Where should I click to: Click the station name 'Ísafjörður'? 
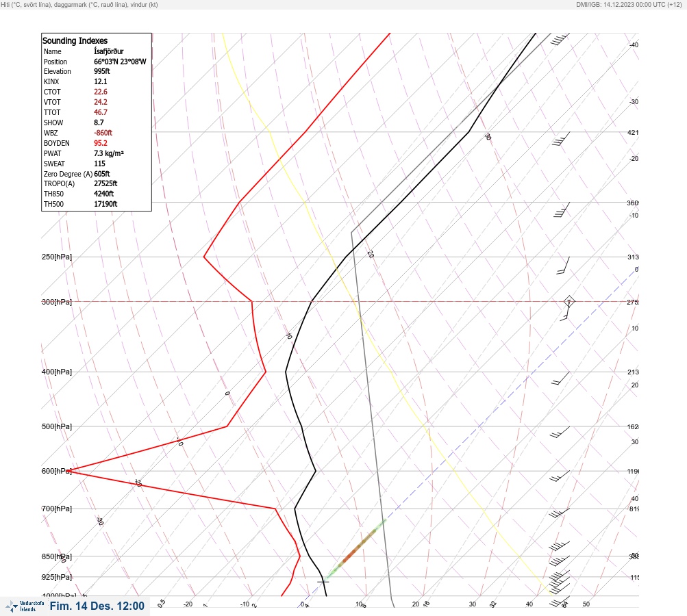[x=109, y=51]
